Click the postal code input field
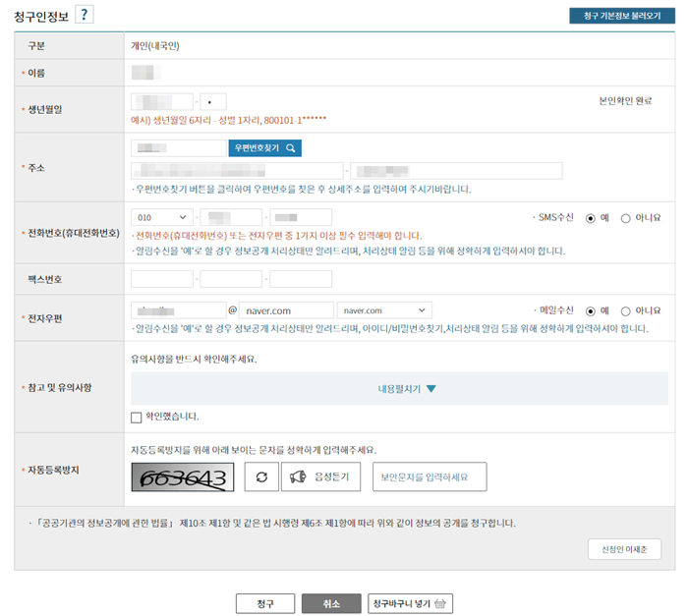Image resolution: width=688 pixels, height=616 pixels. coord(179,147)
